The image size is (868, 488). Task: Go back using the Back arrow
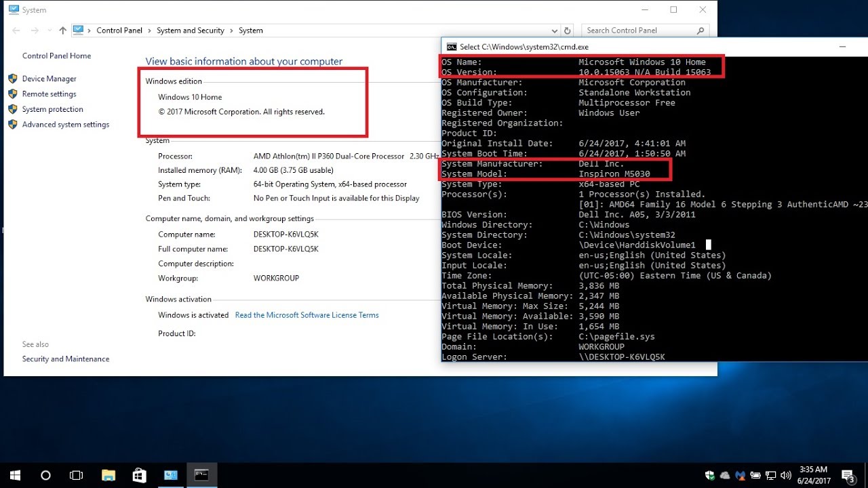16,30
